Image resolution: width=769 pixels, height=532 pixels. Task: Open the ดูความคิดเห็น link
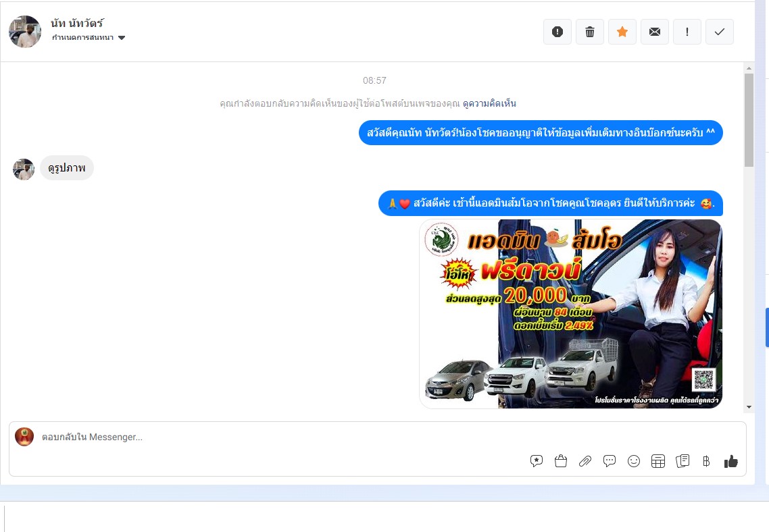pos(489,103)
